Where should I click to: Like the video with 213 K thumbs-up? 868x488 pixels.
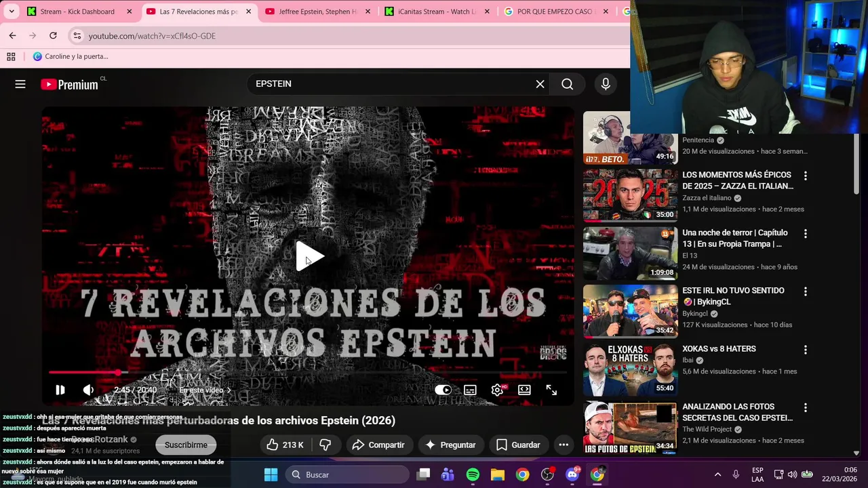(285, 445)
